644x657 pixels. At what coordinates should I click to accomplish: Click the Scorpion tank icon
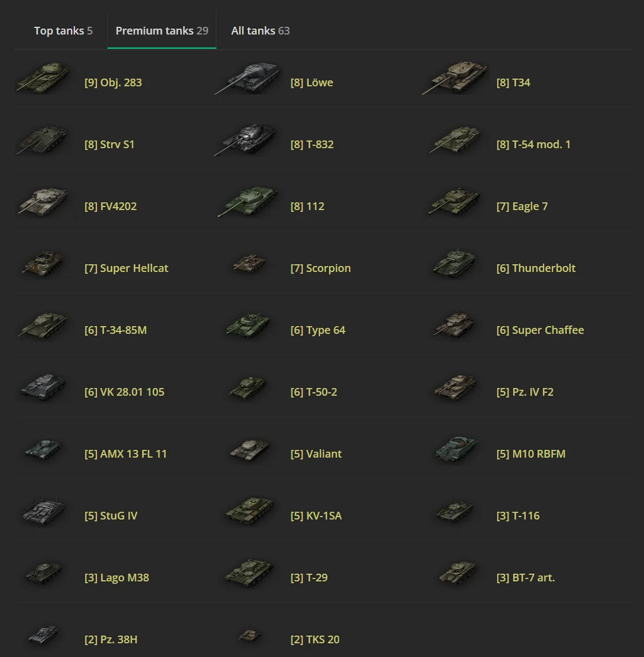(249, 263)
